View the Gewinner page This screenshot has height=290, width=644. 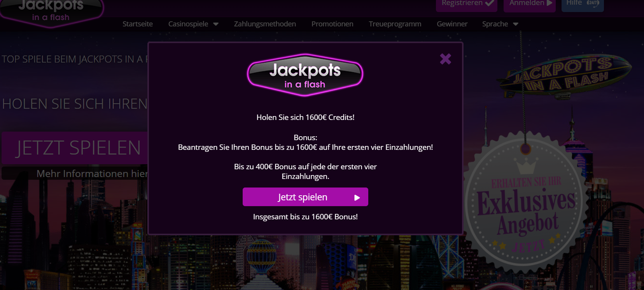[x=452, y=24]
